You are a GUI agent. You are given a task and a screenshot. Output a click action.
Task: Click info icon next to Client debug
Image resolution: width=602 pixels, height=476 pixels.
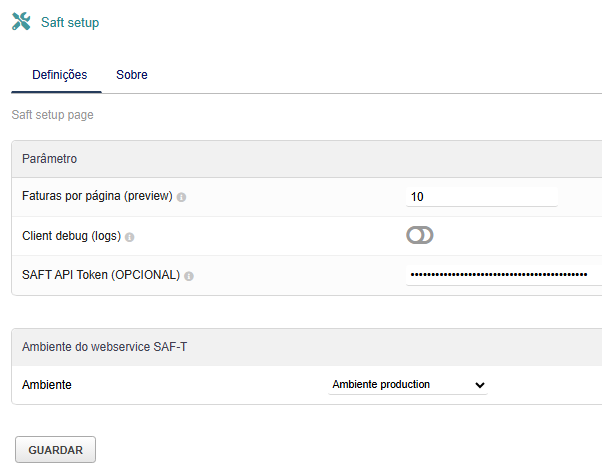pos(130,237)
